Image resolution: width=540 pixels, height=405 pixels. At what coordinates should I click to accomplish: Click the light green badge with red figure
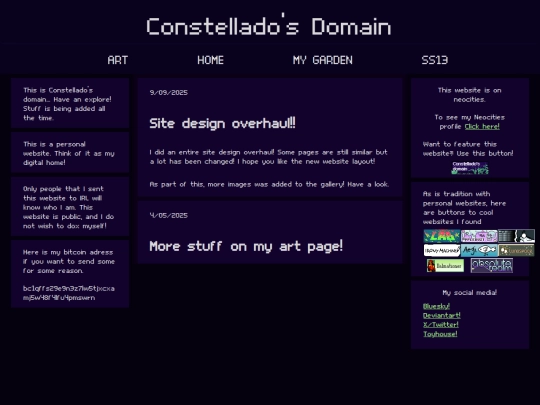click(445, 266)
